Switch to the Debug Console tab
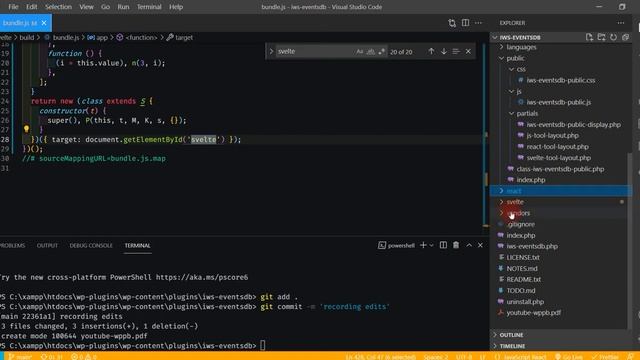The height and width of the screenshot is (360, 640). (x=91, y=246)
